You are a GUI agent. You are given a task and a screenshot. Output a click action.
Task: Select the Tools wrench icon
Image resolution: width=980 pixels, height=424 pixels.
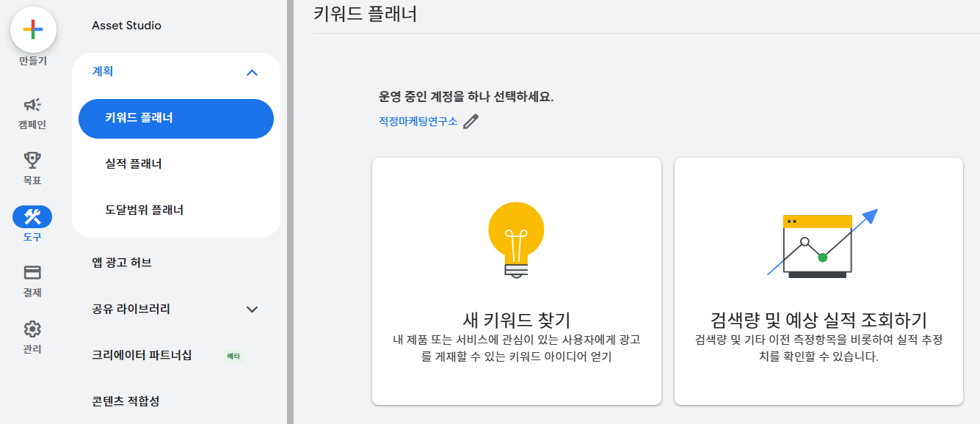click(32, 216)
